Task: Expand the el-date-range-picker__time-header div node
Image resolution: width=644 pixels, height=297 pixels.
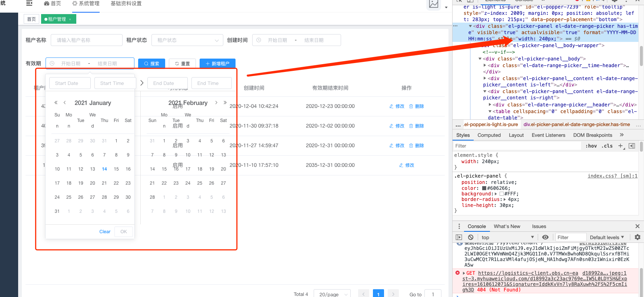Action: click(x=485, y=65)
